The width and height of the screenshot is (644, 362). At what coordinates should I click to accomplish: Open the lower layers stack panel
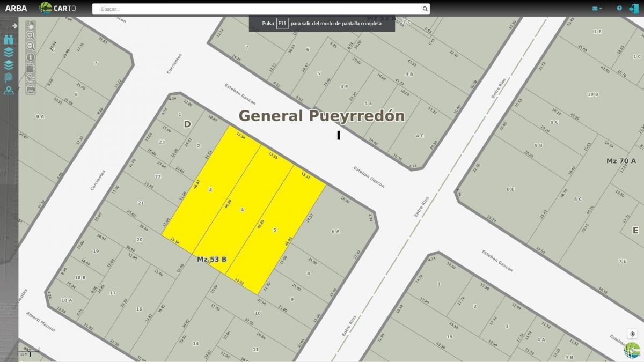click(9, 65)
